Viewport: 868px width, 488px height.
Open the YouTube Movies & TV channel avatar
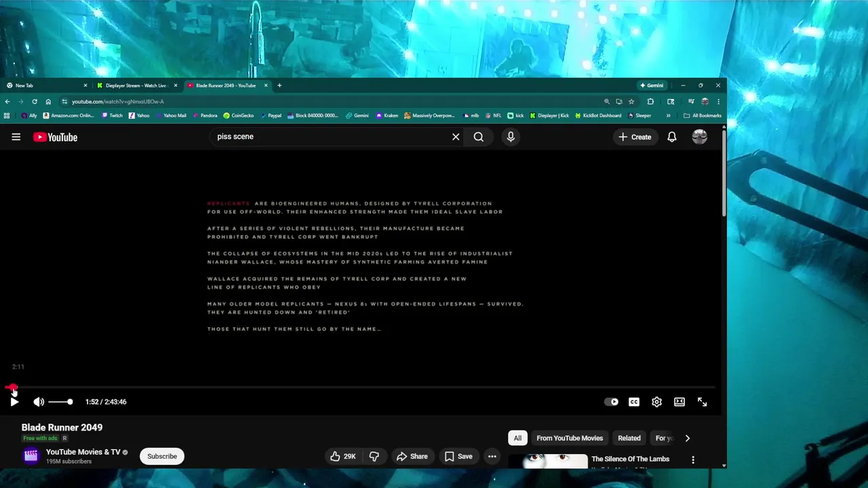point(31,455)
